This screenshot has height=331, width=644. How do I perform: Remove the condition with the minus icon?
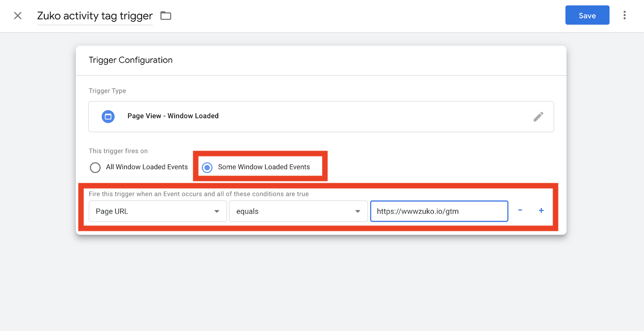coord(520,210)
